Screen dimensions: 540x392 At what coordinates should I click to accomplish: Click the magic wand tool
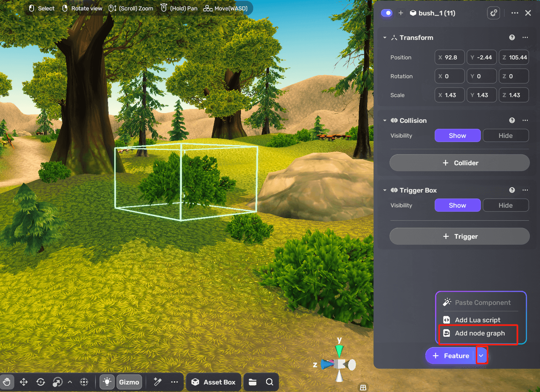point(158,382)
